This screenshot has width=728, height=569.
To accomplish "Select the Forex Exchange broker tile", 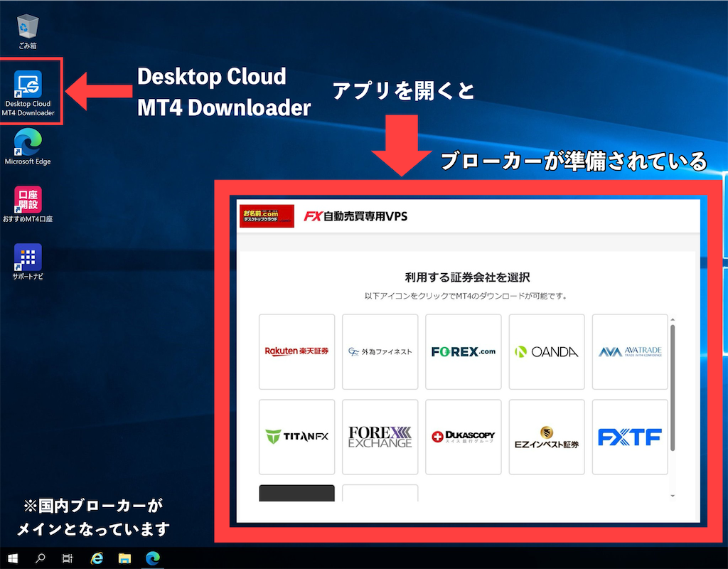I will [380, 437].
